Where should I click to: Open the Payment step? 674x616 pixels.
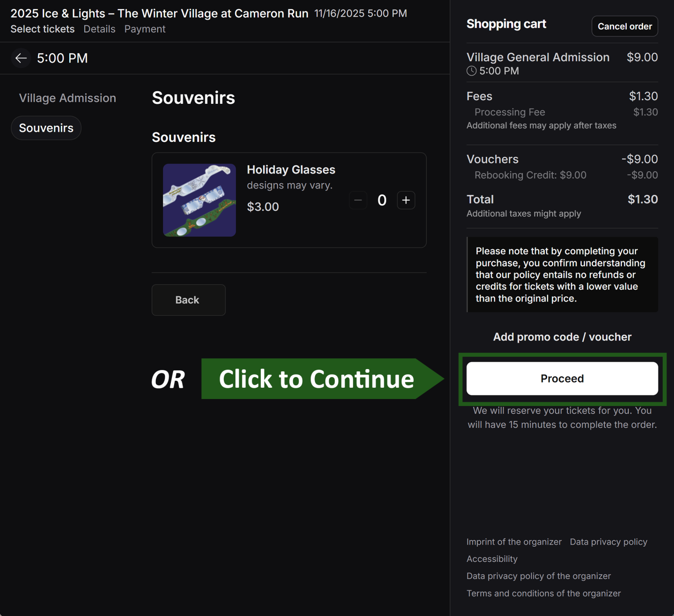(145, 29)
